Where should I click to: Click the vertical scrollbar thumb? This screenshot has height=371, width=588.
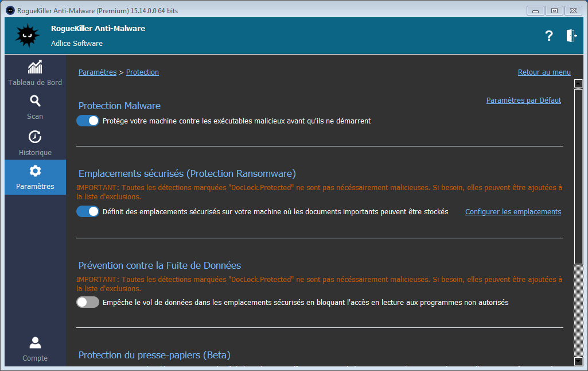(x=578, y=172)
